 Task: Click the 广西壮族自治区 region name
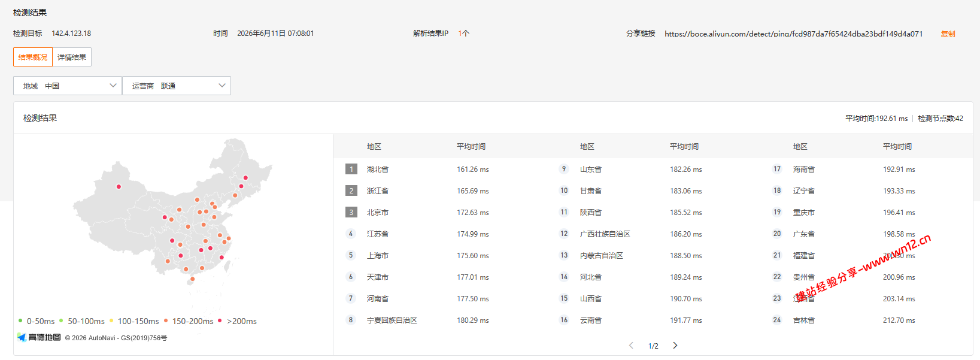(x=605, y=234)
